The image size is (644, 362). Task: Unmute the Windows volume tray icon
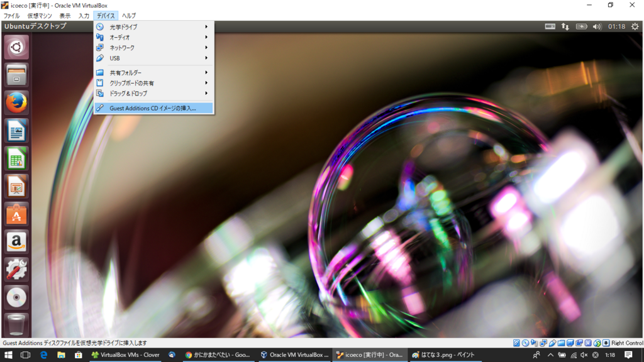coord(584,355)
